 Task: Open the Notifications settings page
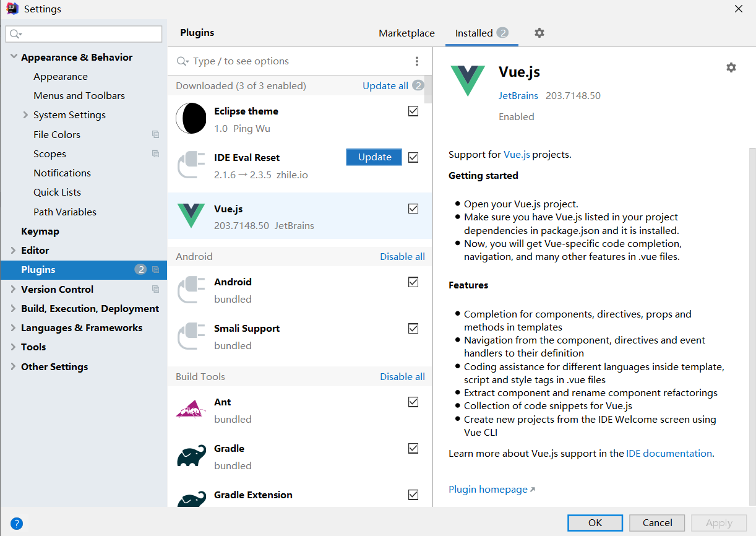62,173
